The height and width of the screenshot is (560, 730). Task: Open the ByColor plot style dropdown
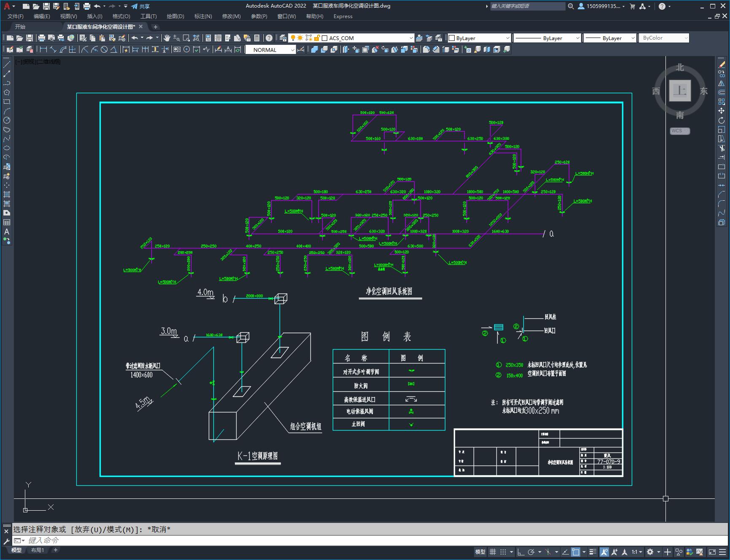[664, 38]
